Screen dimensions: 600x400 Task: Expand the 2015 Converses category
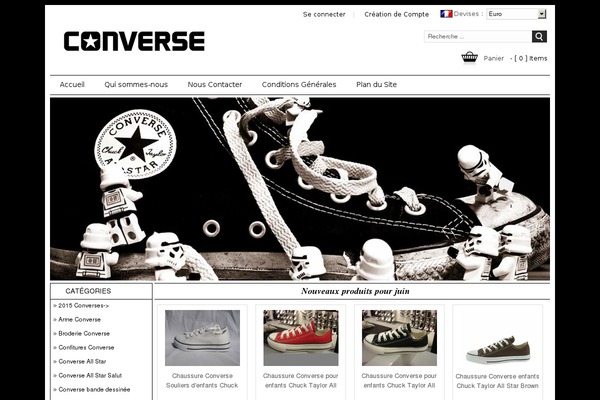81,305
